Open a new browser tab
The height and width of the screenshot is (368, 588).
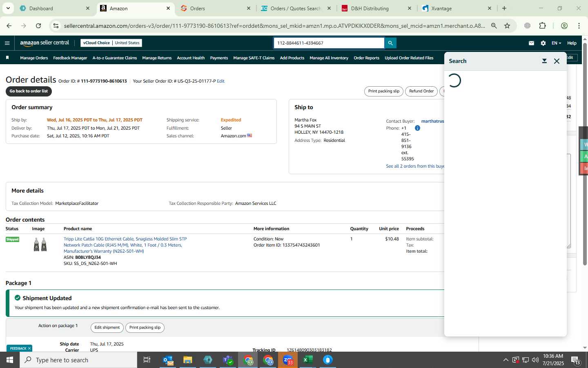pyautogui.click(x=504, y=8)
